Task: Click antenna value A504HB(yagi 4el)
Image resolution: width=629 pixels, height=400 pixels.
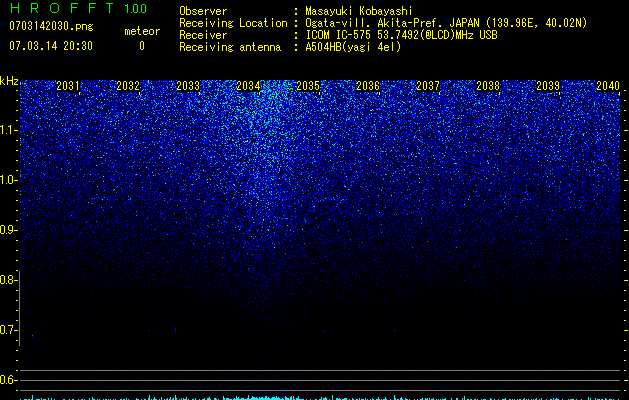Action: click(x=353, y=47)
